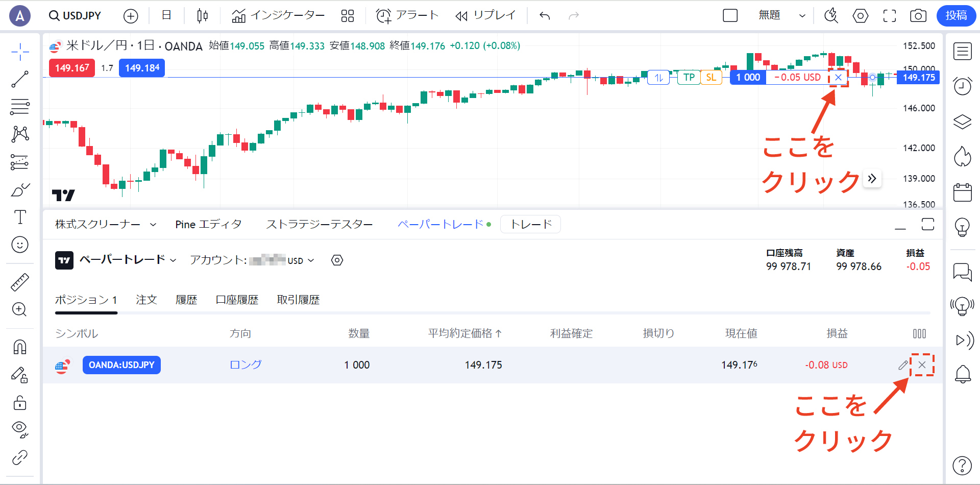Click the double chevron scroll-to-latest button
Viewport: 980px width, 485px height.
[x=872, y=179]
